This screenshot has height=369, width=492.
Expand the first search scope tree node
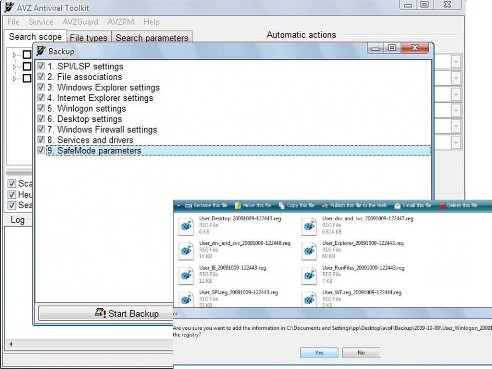[x=14, y=55]
